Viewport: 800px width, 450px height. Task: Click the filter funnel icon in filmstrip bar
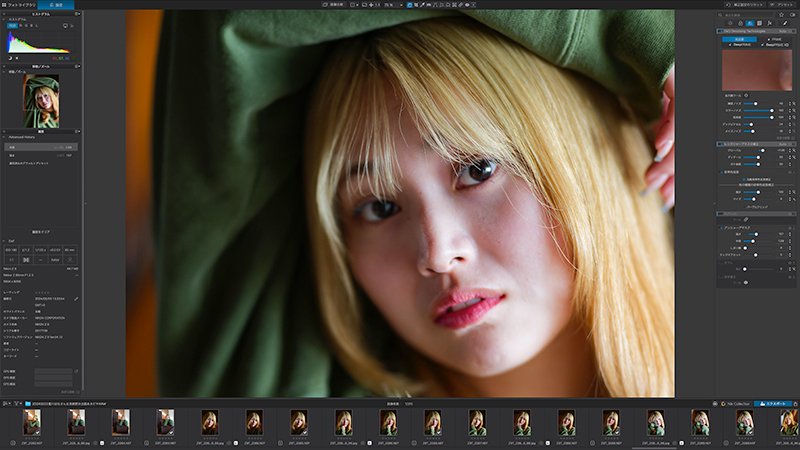[x=17, y=404]
